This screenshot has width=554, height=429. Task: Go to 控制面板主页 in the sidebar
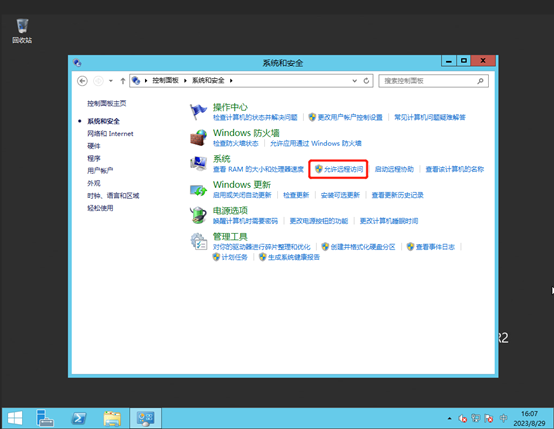pos(107,104)
